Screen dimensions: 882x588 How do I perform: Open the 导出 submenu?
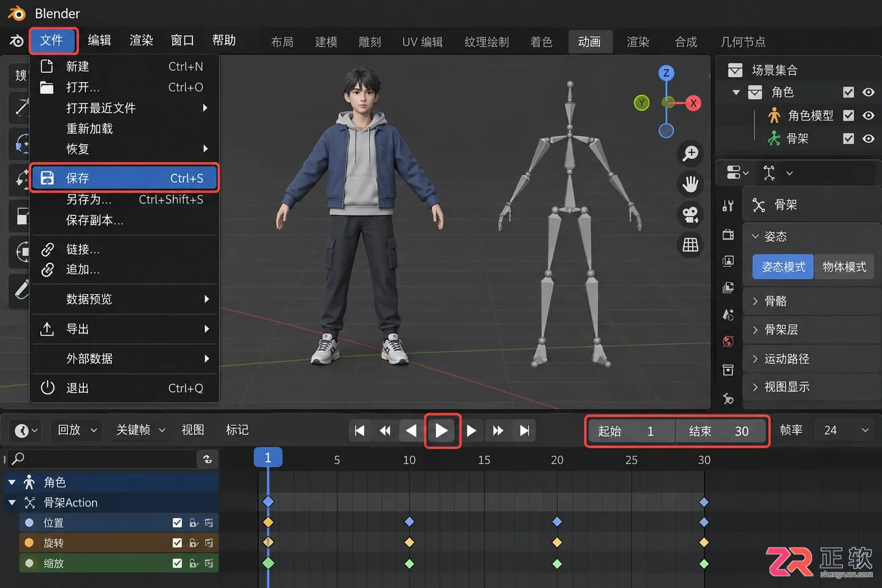[124, 329]
